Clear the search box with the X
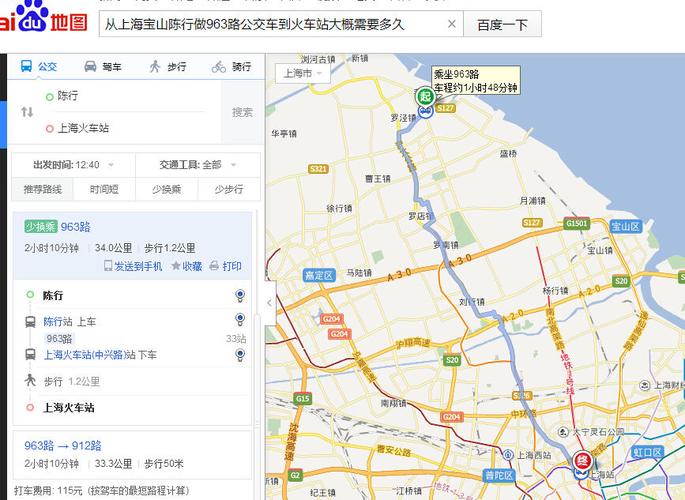The height and width of the screenshot is (500, 685). [452, 24]
